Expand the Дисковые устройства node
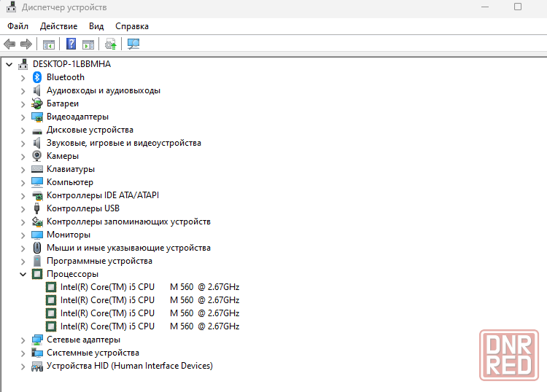Image resolution: width=547 pixels, height=392 pixels. pyautogui.click(x=23, y=130)
